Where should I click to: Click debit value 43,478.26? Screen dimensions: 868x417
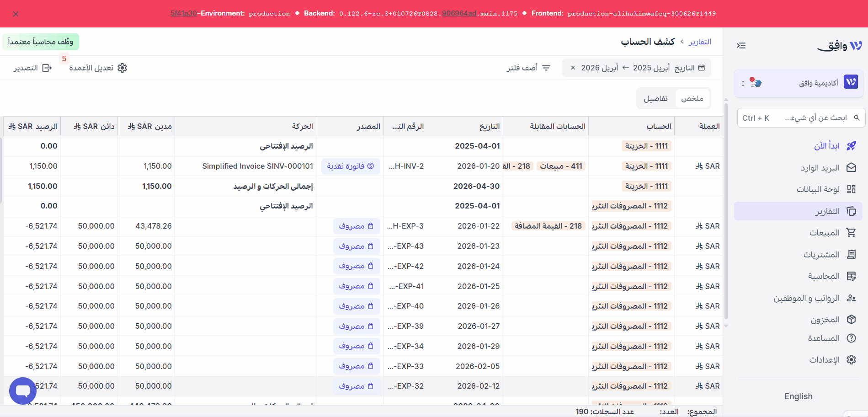[154, 226]
